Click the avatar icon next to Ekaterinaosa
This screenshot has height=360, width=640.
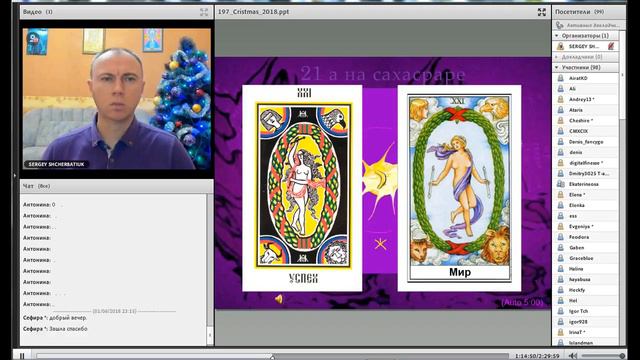[x=560, y=184]
